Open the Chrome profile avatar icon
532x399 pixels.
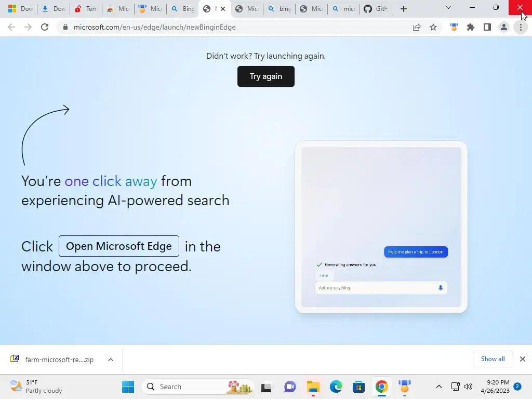(504, 27)
